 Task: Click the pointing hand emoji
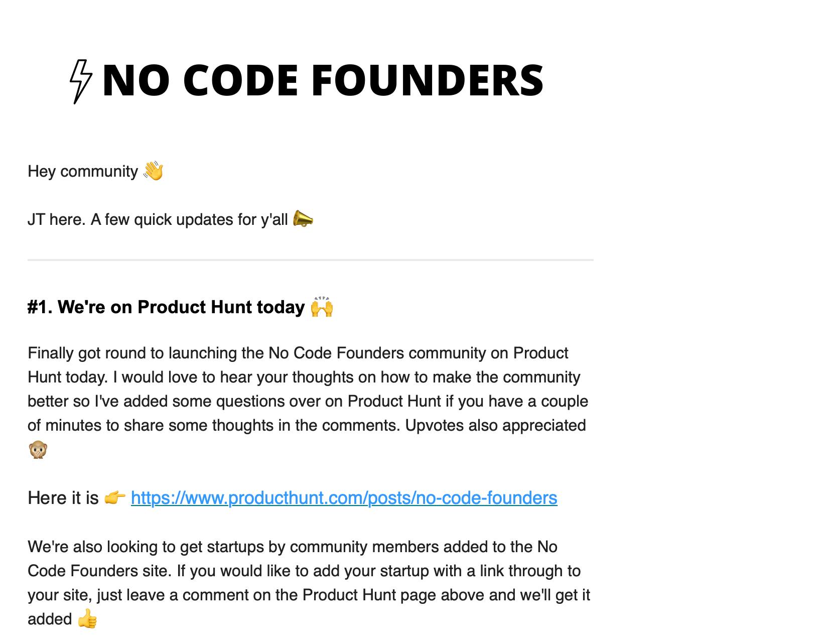coord(114,498)
